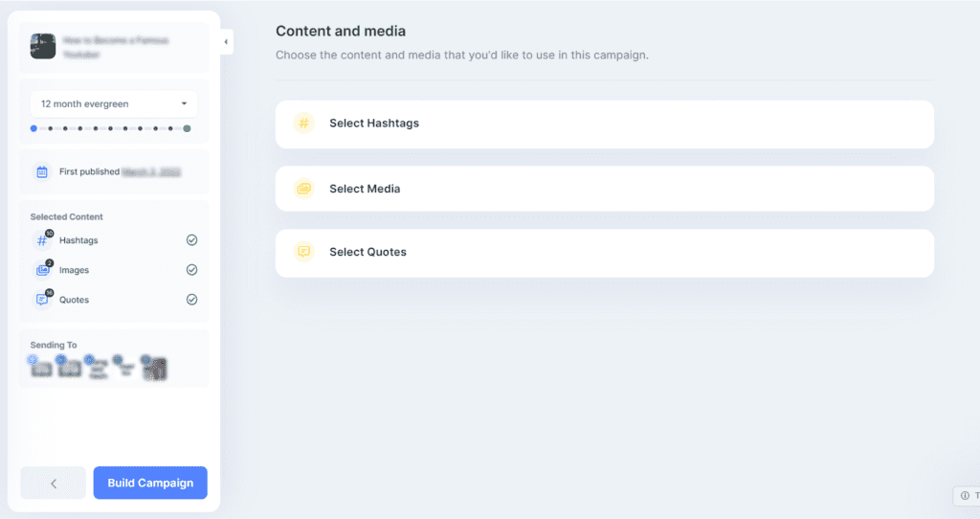Screen dimensions: 980x519
Task: Click the Hashtags icon under Selected Content
Action: [x=42, y=240]
